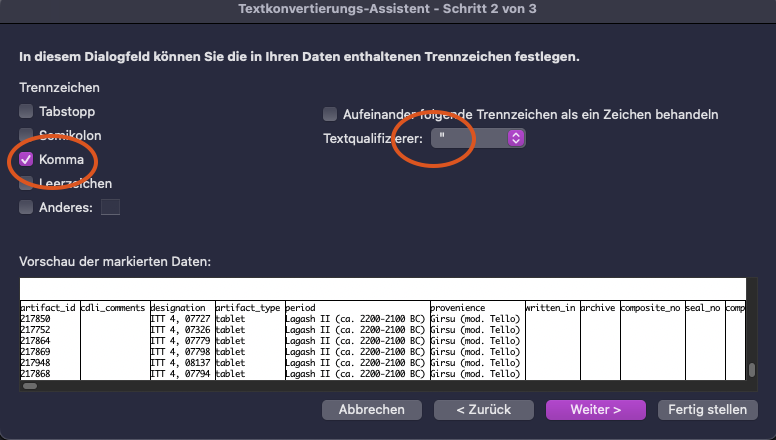Image resolution: width=776 pixels, height=440 pixels.
Task: Tick the Anderes delimiter checkbox
Action: [26, 207]
